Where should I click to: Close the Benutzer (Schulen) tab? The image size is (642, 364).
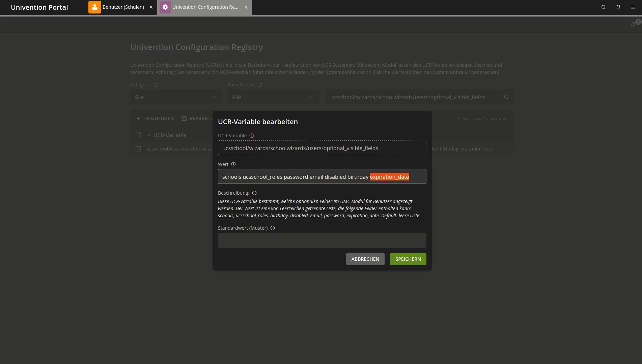tap(151, 7)
